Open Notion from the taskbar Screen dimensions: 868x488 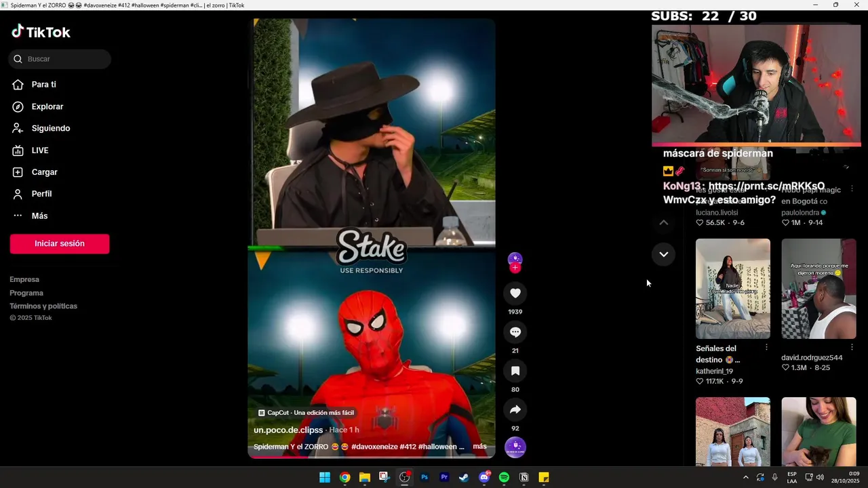click(524, 477)
